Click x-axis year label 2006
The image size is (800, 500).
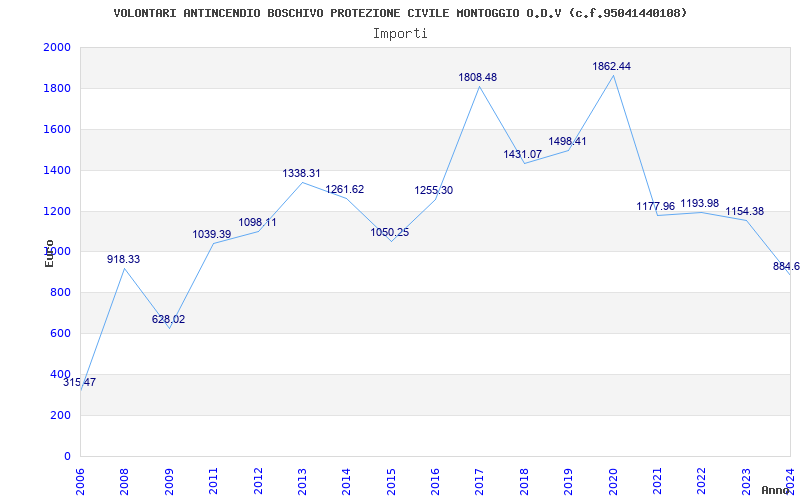point(81,481)
